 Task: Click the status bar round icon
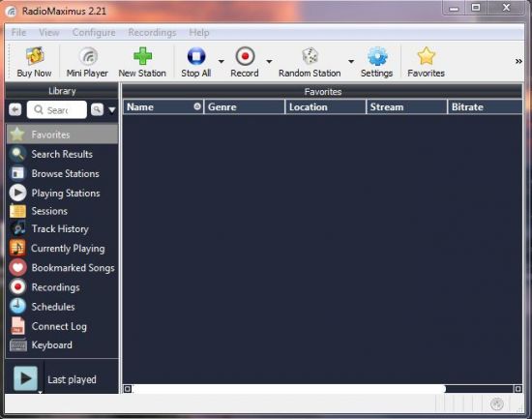point(497,404)
